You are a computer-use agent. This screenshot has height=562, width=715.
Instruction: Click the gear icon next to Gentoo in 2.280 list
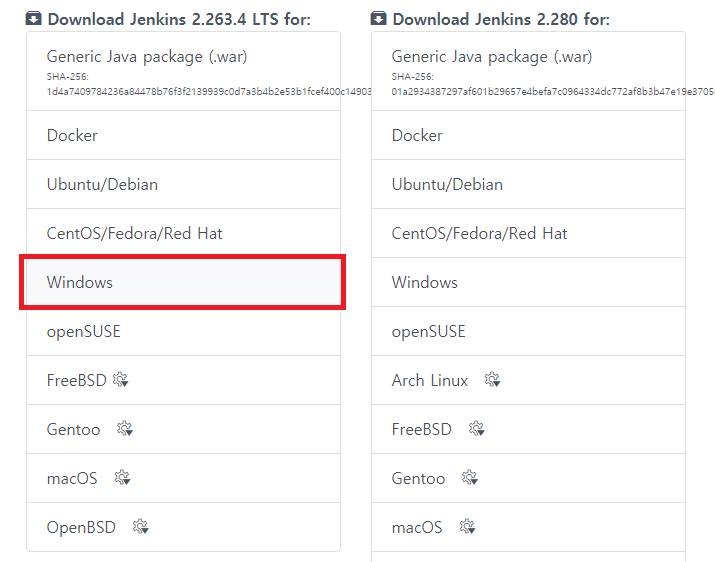click(470, 478)
